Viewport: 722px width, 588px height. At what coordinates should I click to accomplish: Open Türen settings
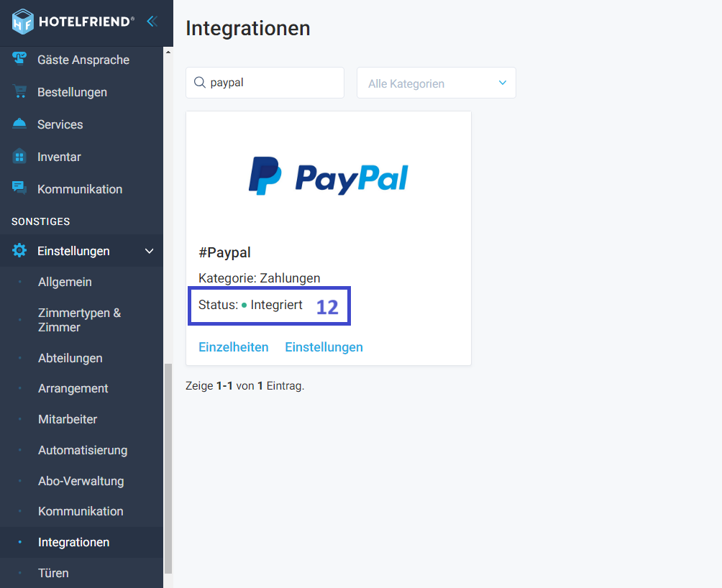53,573
